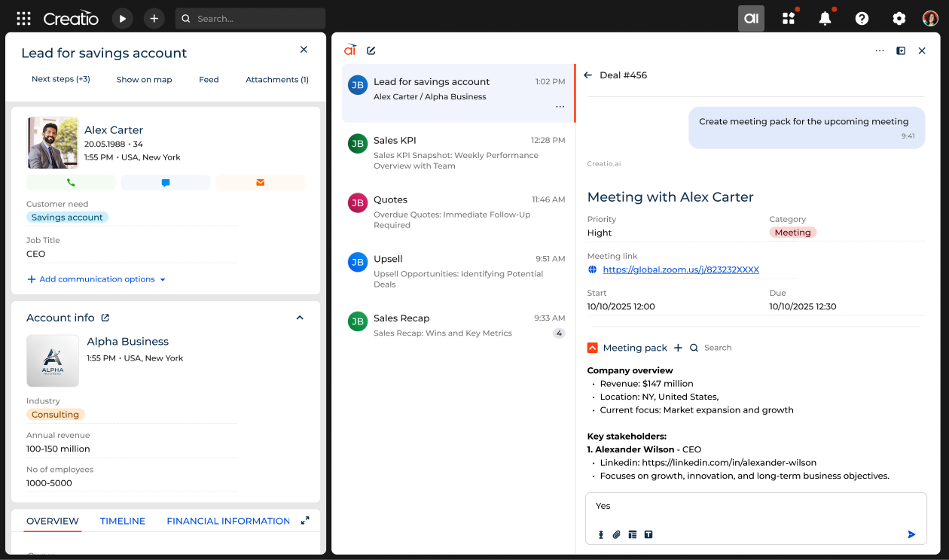Toggle the chat panel docking mode
Viewport: 949px width, 560px height.
[x=901, y=50]
